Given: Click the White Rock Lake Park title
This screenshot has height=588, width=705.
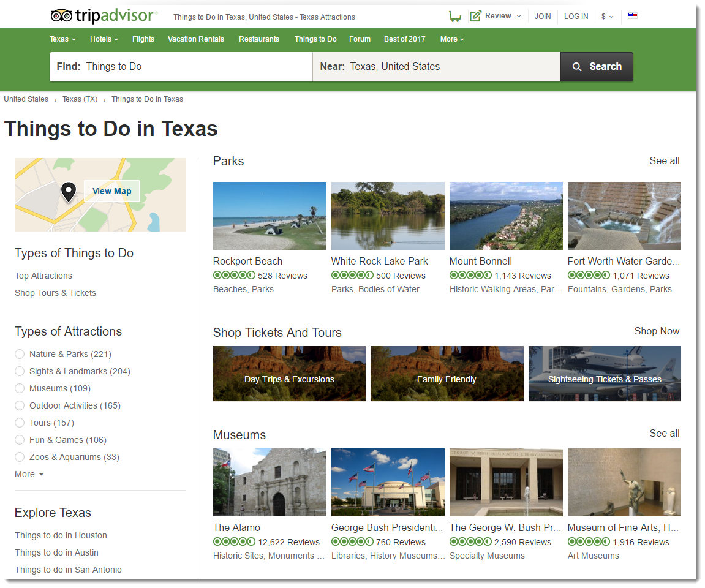Looking at the screenshot, I should [x=380, y=261].
